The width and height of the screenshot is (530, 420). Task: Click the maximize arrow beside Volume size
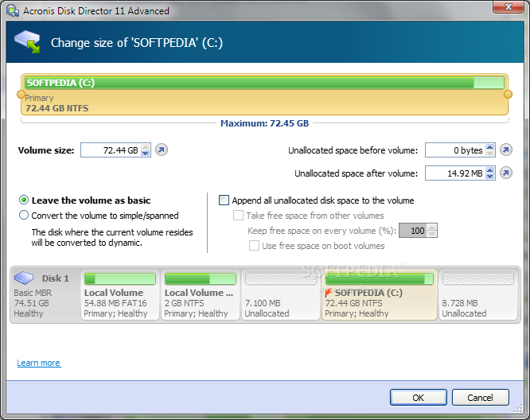click(x=162, y=150)
